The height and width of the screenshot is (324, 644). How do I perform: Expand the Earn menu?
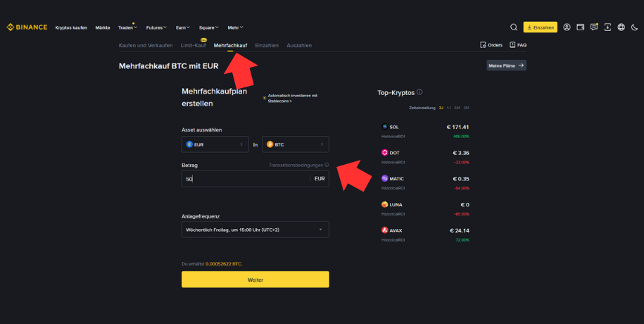pos(183,27)
